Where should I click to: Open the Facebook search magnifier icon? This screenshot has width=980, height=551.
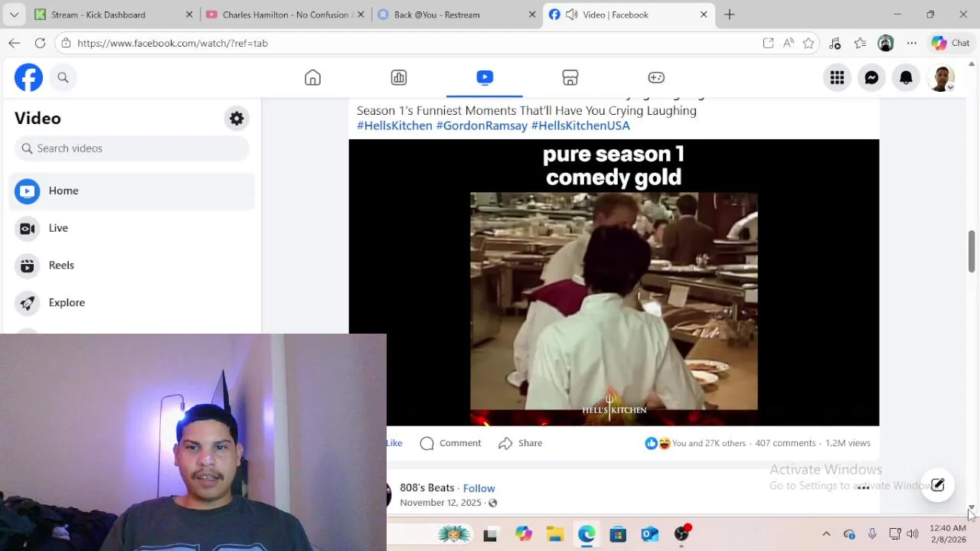coord(64,77)
